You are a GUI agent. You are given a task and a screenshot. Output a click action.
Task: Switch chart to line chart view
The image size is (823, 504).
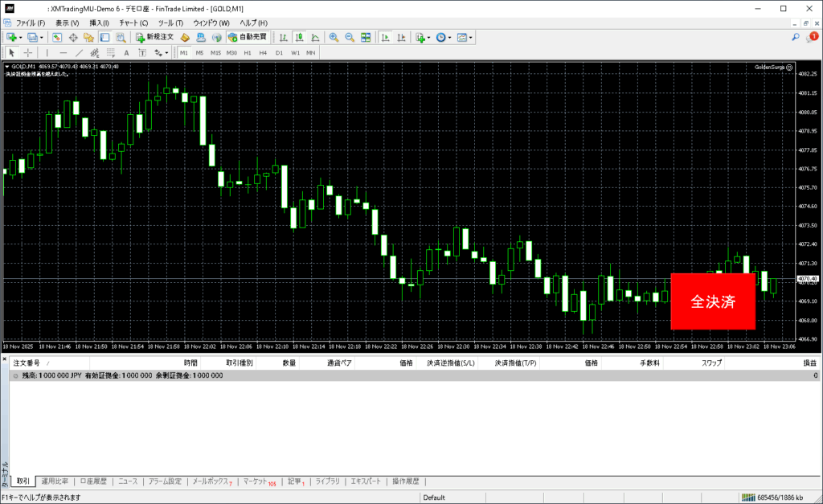tap(314, 38)
